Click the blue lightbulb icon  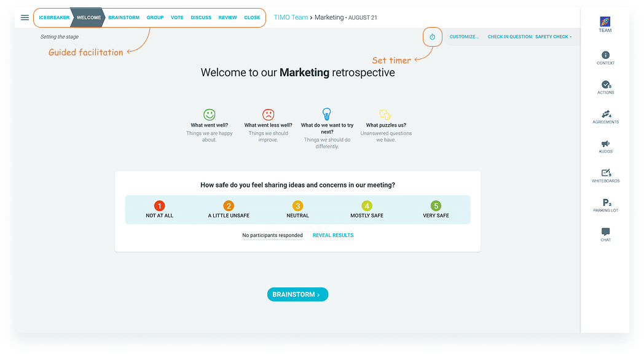327,114
